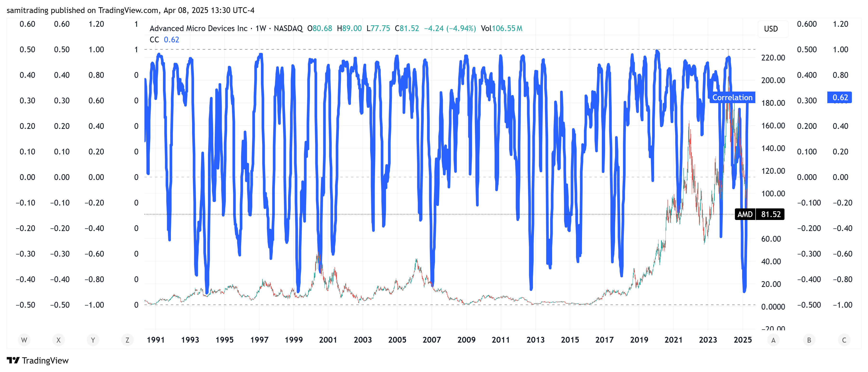Click the TradingView logo
This screenshot has width=868, height=372.
tap(38, 360)
